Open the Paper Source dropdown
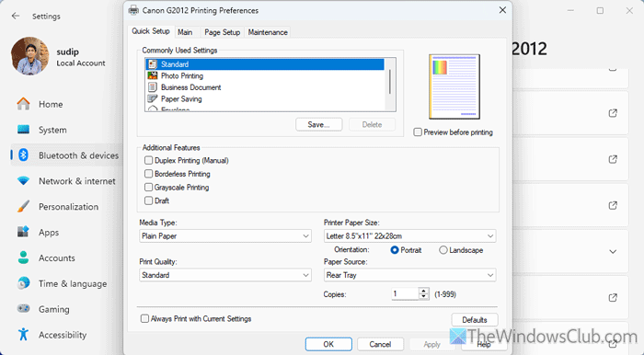Viewport: 644px width, 355px height. click(410, 275)
